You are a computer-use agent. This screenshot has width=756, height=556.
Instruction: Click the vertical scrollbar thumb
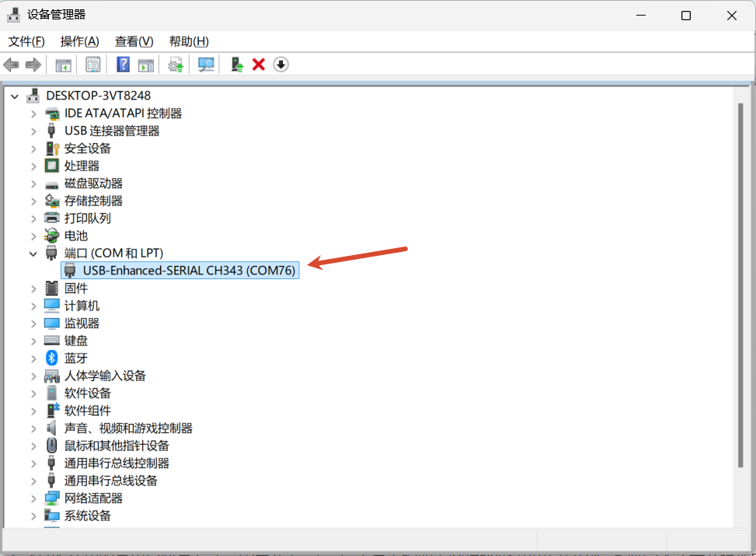[740, 285]
